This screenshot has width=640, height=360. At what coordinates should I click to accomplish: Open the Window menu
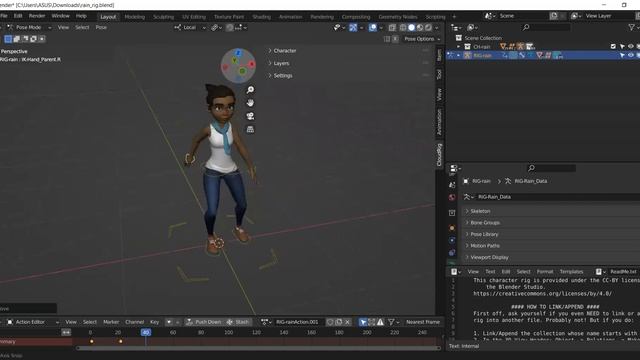(60, 16)
